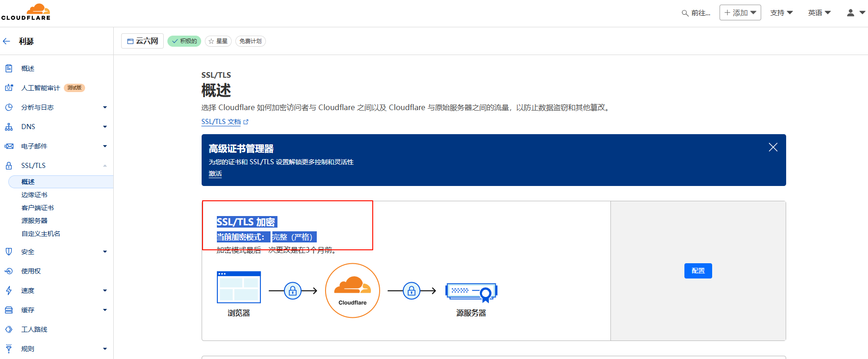This screenshot has height=359, width=868.
Task: Expand the 规则 sidebar section arrow
Action: [105, 349]
